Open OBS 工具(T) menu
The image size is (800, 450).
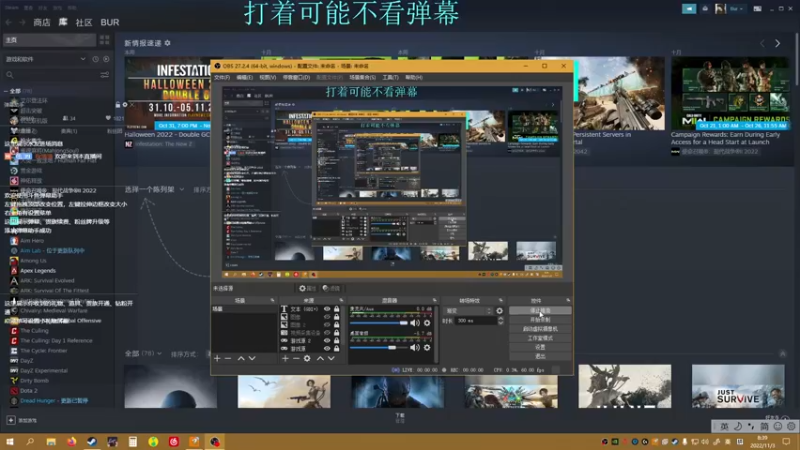(x=390, y=78)
